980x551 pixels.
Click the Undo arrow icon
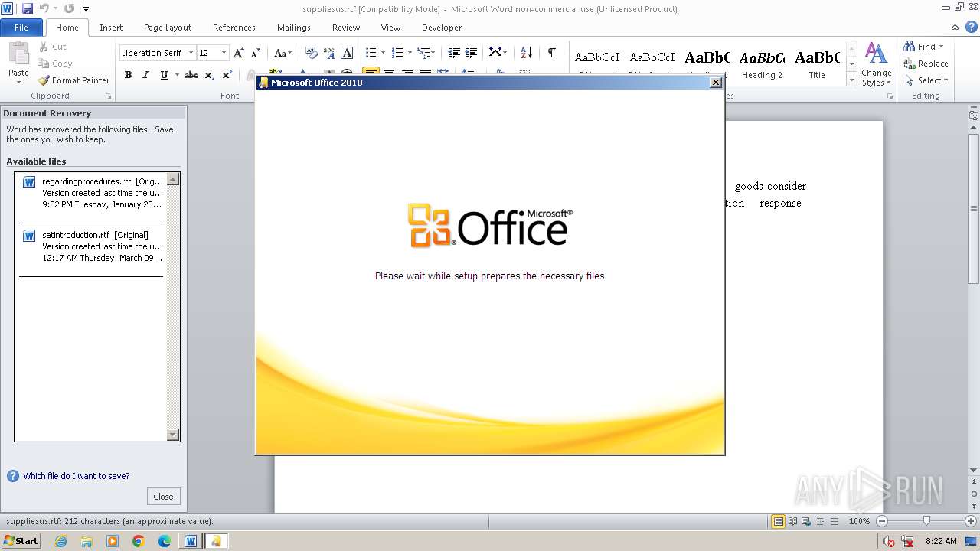[44, 8]
